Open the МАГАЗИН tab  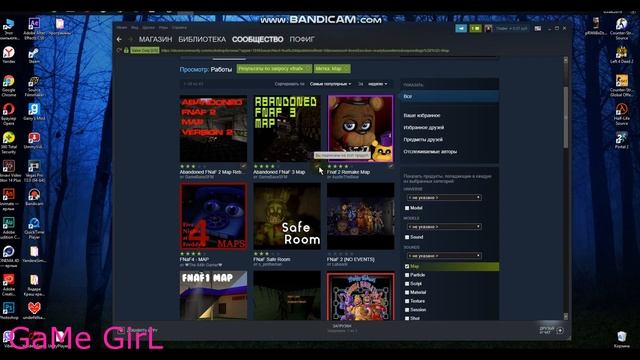(155, 40)
